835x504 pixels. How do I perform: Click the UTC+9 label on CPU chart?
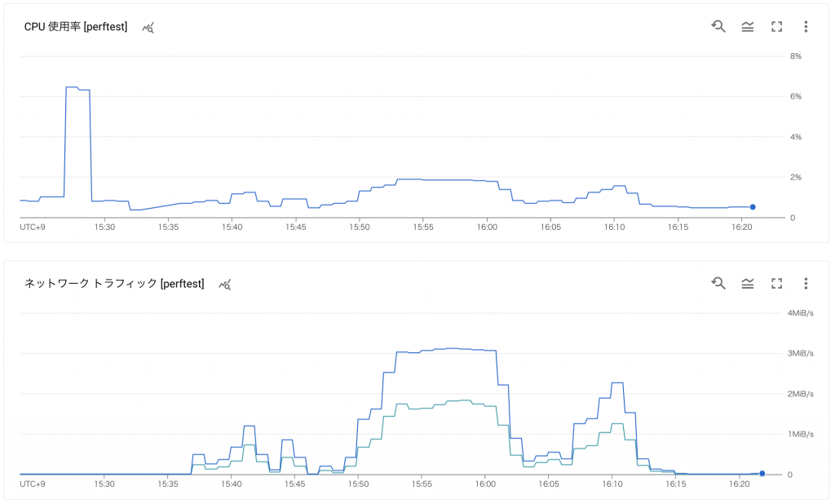[33, 228]
